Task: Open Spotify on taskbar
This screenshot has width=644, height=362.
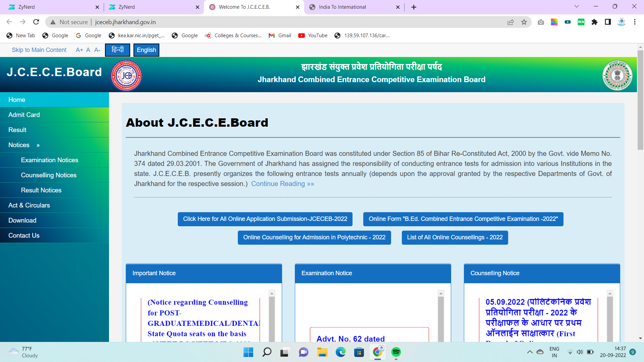Action: click(396, 352)
